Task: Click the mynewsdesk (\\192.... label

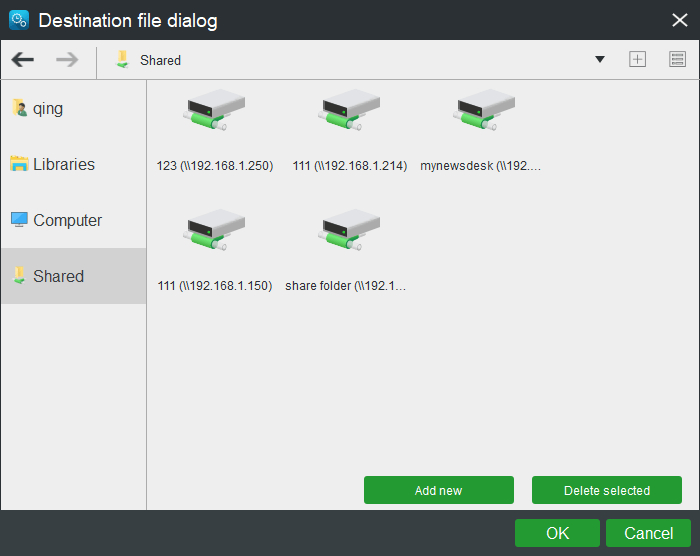Action: tap(480, 166)
